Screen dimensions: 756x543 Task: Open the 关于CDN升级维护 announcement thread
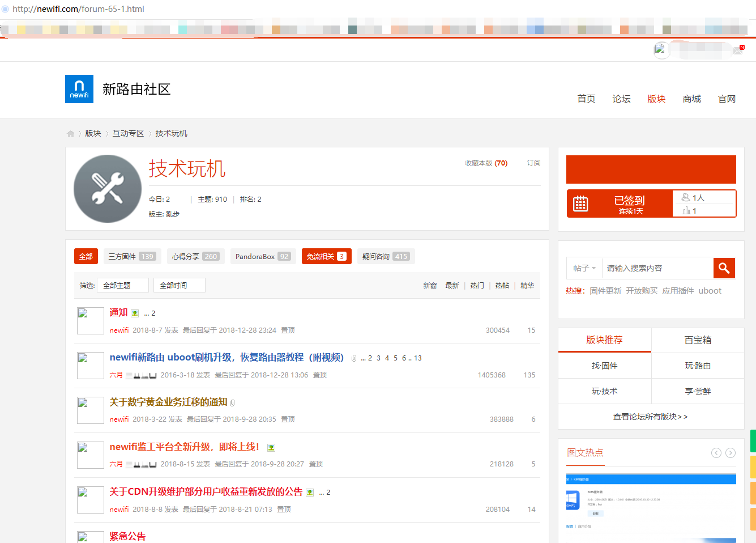tap(206, 491)
